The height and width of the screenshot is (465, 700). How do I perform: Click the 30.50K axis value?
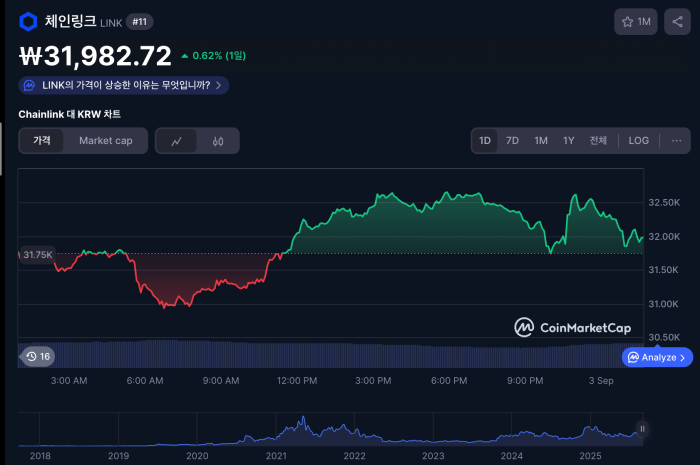(664, 337)
